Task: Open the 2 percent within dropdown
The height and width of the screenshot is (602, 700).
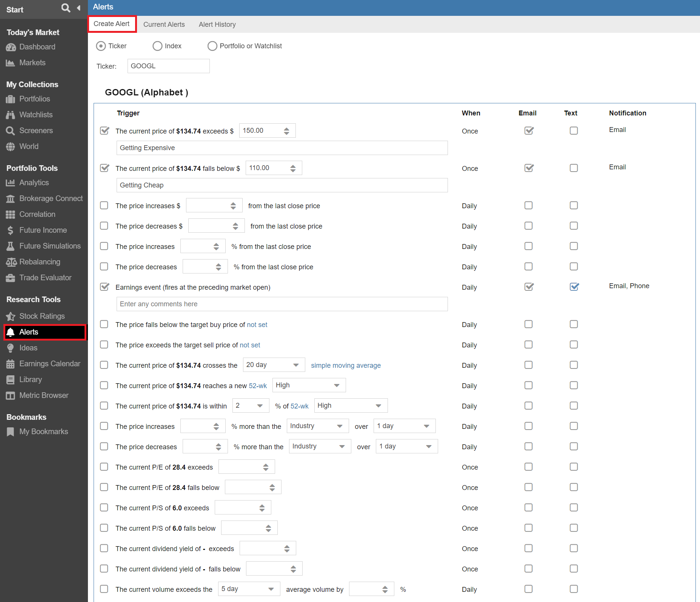Action: 251,405
